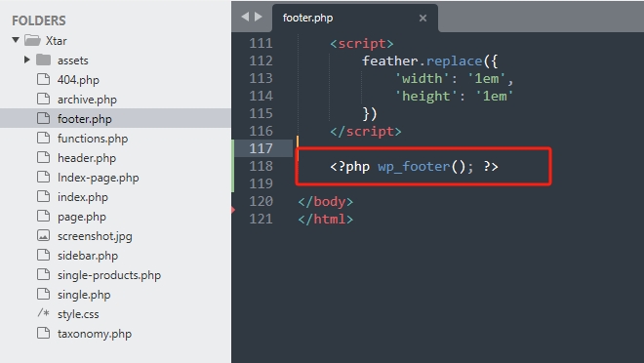Screen dimensions: 644x363
Task: Click the red bookmark marker in gutter
Action: pyautogui.click(x=233, y=210)
